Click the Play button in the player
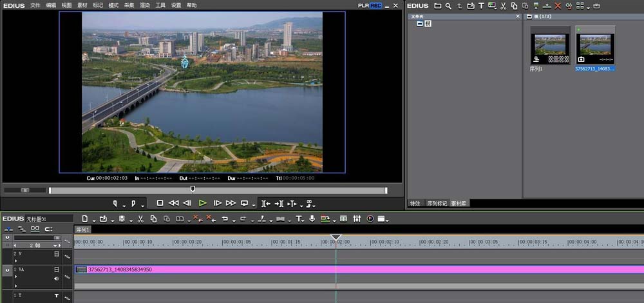644x303 pixels. [x=202, y=202]
